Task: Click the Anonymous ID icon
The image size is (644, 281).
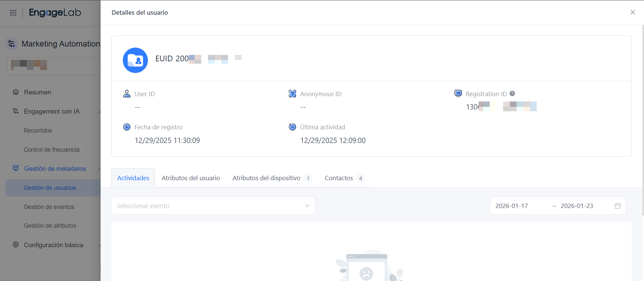Action: pyautogui.click(x=292, y=94)
